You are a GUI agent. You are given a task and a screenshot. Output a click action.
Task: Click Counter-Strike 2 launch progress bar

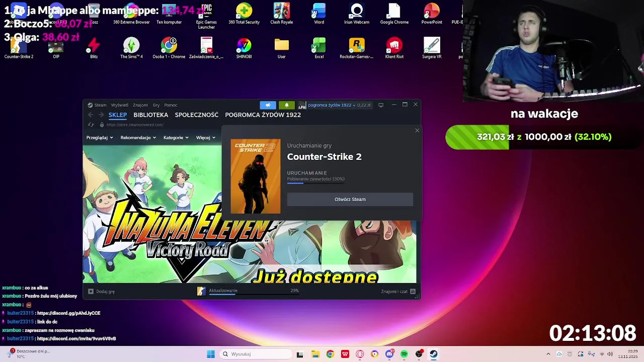(315, 183)
